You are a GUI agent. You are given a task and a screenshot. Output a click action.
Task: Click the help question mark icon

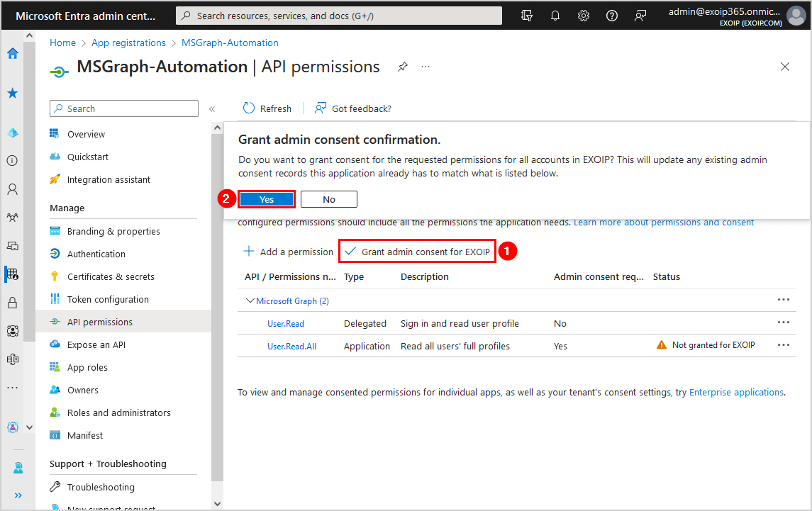[x=612, y=16]
